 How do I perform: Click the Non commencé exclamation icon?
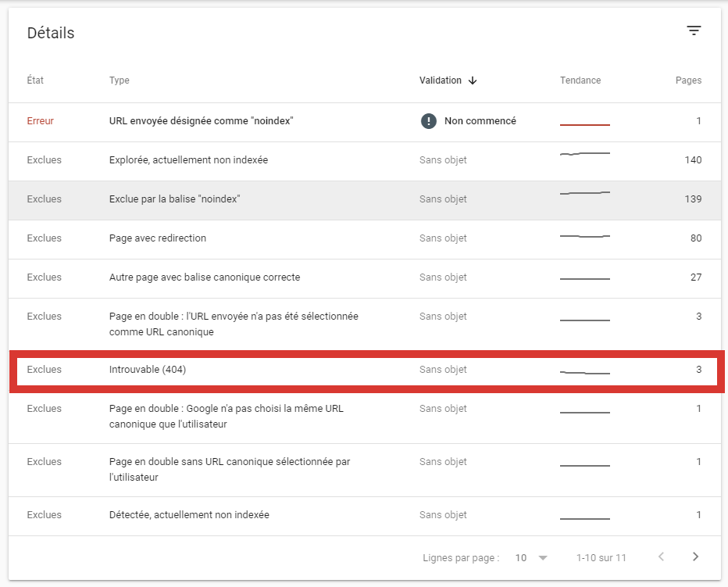click(x=428, y=121)
